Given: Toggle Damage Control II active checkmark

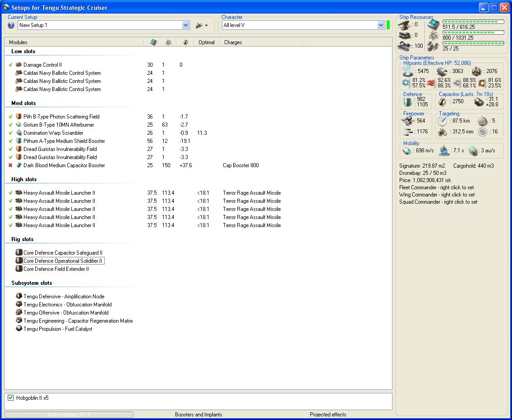Looking at the screenshot, I should pos(10,64).
